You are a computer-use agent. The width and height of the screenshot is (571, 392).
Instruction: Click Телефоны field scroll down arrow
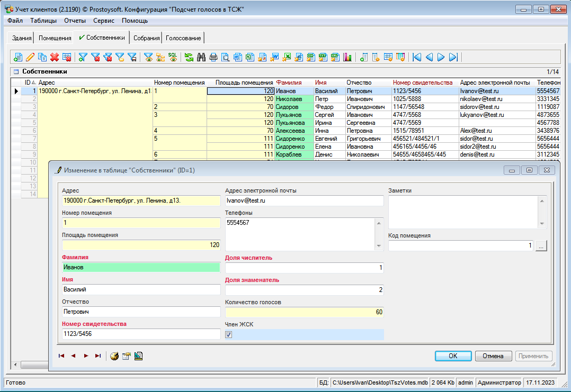coord(379,246)
